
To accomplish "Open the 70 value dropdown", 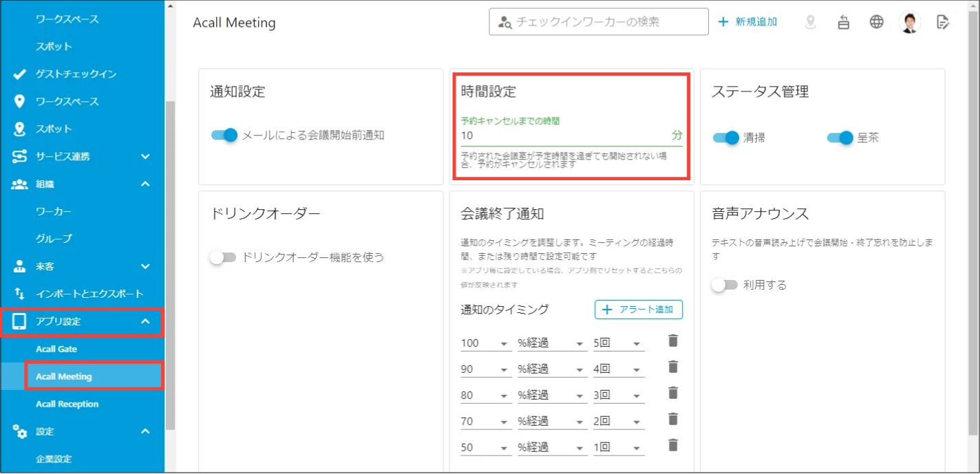I will (486, 421).
